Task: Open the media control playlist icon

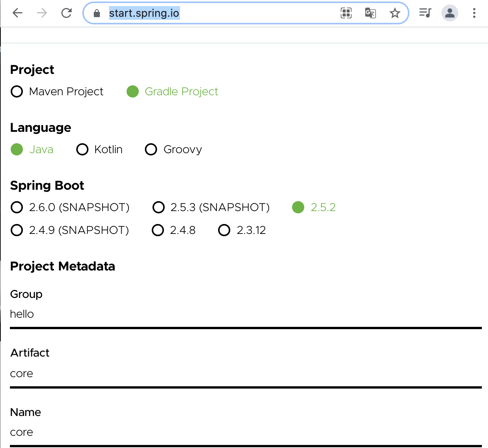Action: (425, 13)
